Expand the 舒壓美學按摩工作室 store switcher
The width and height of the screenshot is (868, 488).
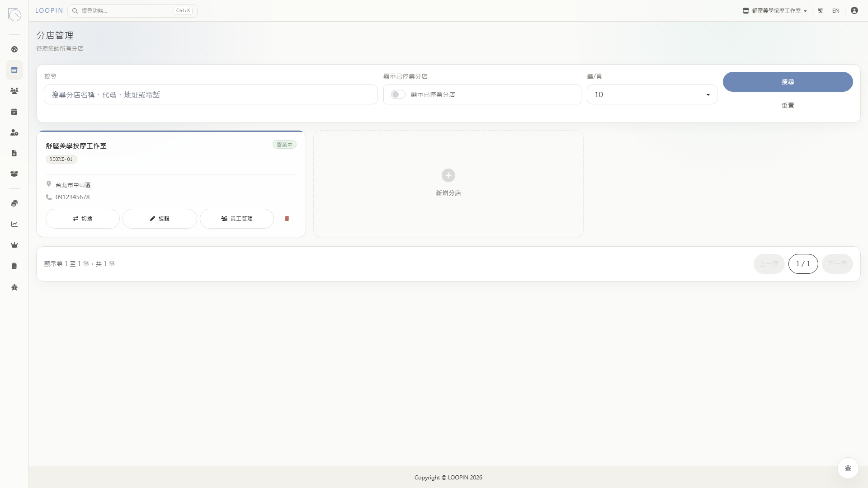pos(775,11)
